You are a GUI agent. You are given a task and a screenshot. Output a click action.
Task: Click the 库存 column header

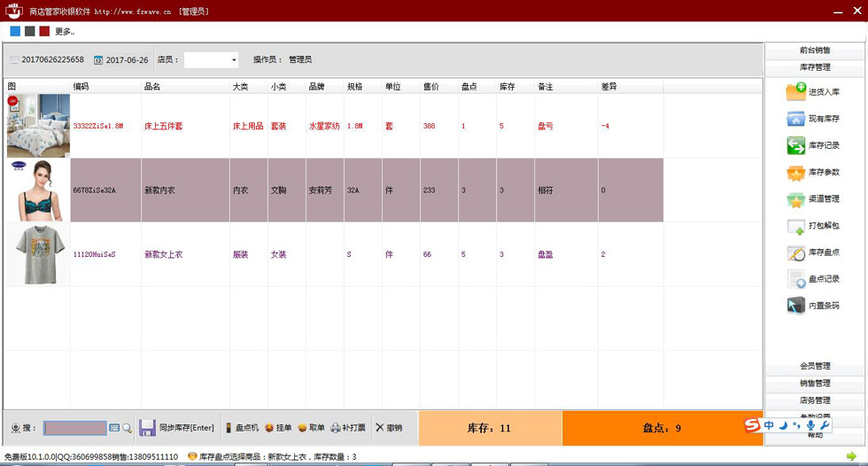[515, 86]
